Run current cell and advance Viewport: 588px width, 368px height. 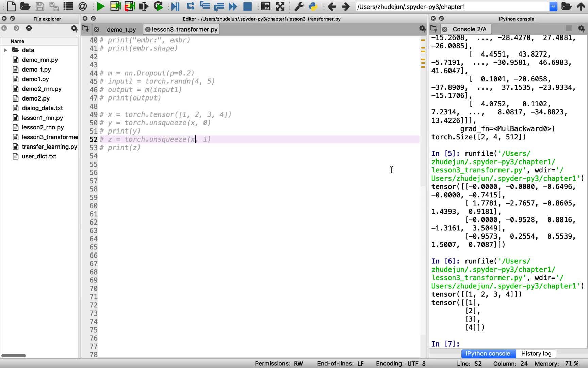tap(130, 6)
